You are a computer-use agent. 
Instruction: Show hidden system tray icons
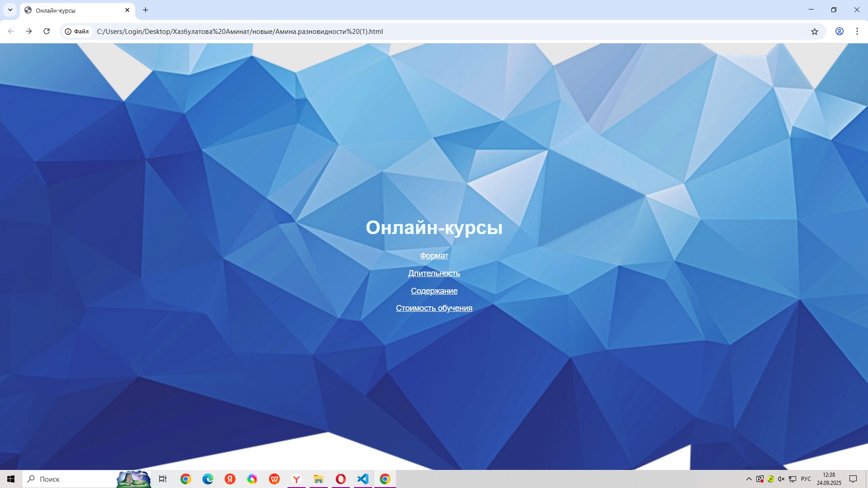click(x=749, y=479)
